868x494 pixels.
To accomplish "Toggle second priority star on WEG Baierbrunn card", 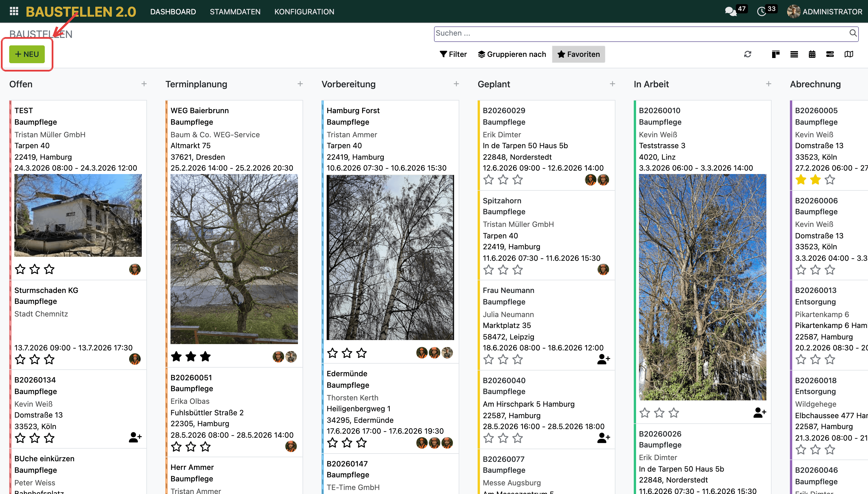I will click(191, 356).
